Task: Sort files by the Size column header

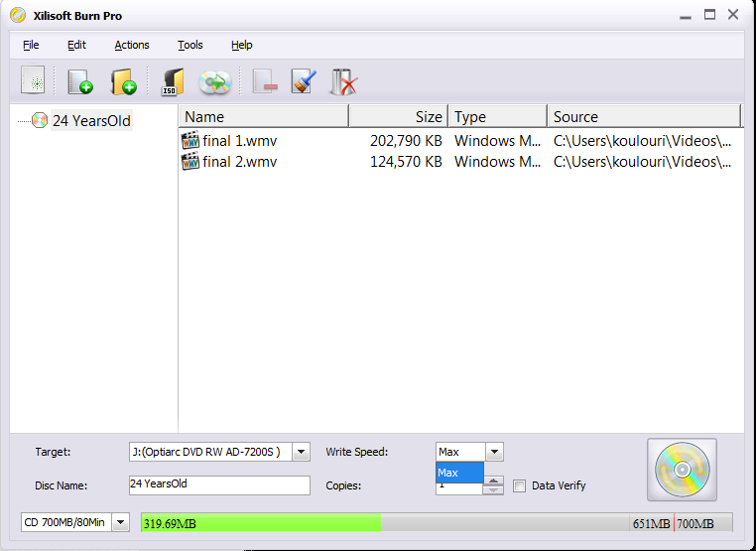Action: coord(398,117)
